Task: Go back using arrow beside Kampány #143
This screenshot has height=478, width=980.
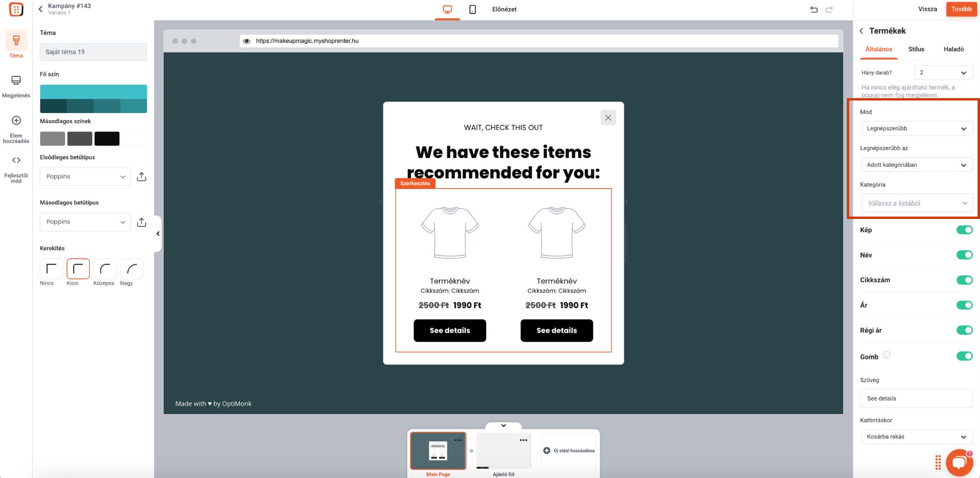Action: 41,9
